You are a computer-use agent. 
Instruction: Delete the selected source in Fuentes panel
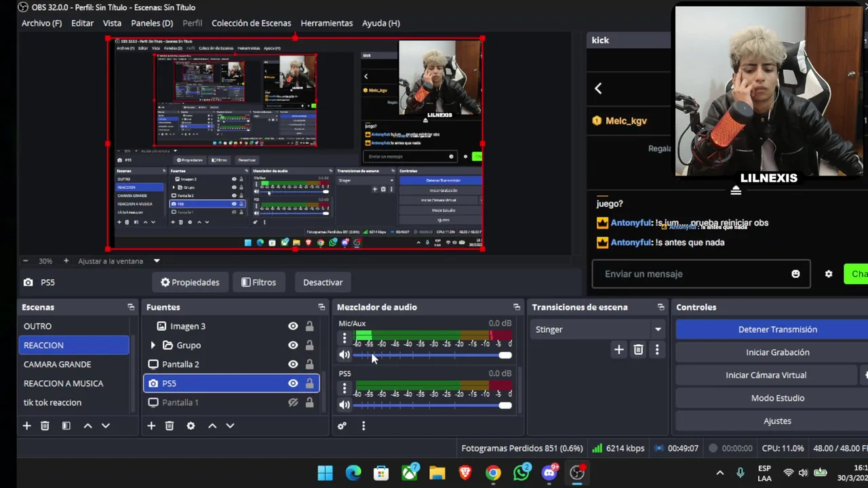[x=170, y=426]
